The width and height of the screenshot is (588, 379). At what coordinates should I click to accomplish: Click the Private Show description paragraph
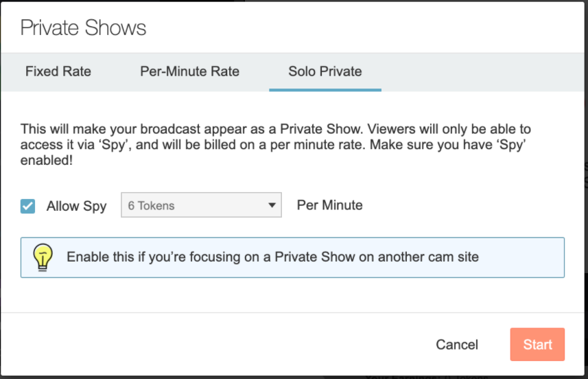(x=274, y=144)
